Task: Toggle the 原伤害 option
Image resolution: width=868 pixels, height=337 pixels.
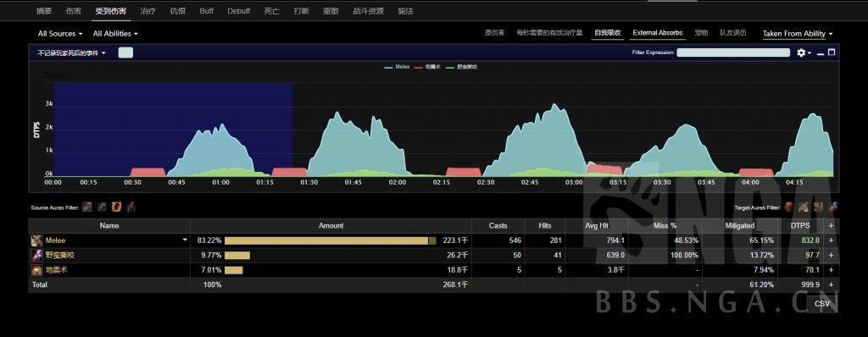Action: 494,33
